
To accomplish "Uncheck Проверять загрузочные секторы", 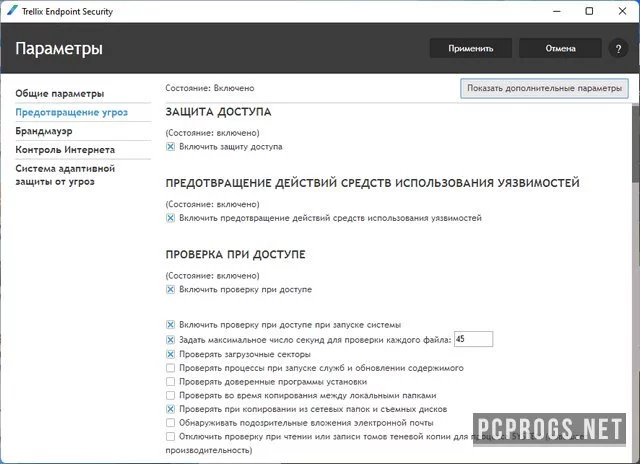I will [171, 354].
